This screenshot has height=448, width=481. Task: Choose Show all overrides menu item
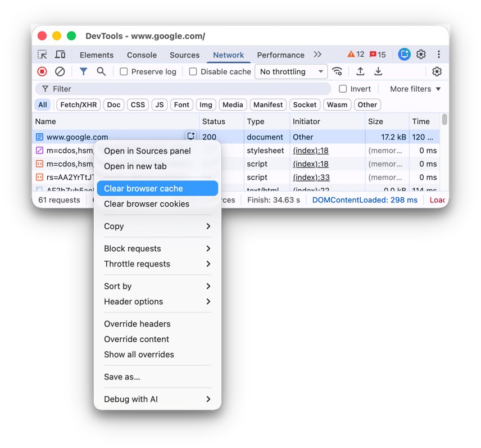pos(157,355)
